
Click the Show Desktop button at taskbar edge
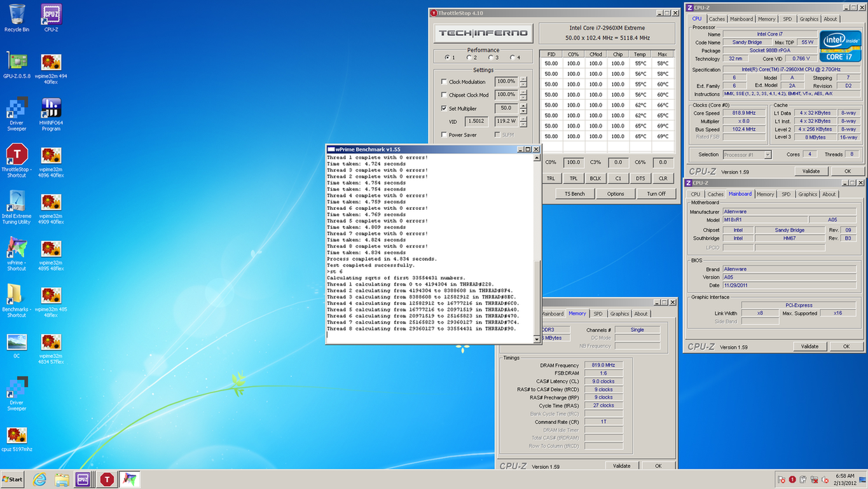click(x=864, y=479)
